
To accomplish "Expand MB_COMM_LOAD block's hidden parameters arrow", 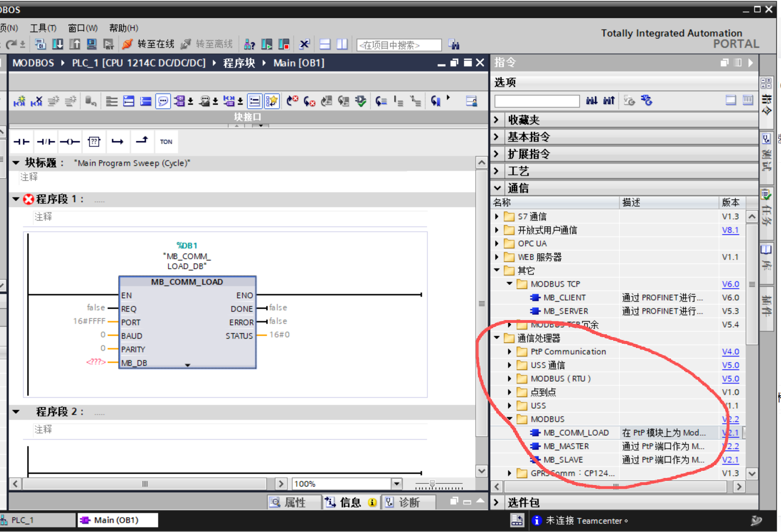I will tap(188, 365).
